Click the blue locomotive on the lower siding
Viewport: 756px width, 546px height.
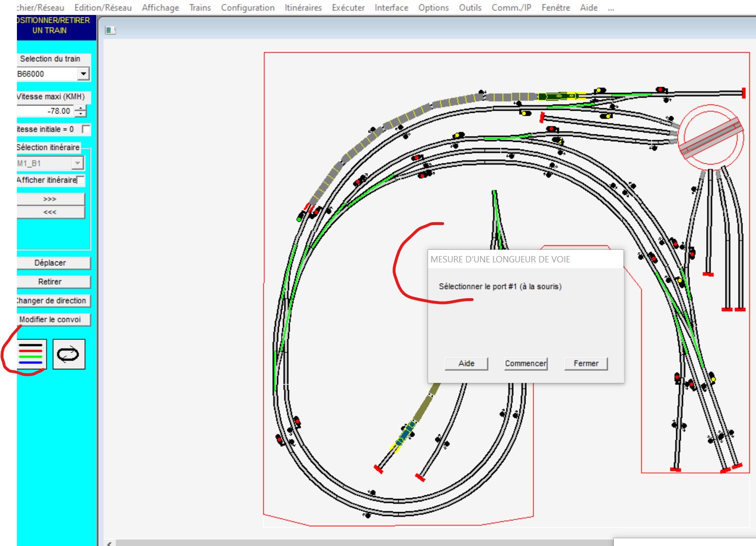(x=405, y=434)
